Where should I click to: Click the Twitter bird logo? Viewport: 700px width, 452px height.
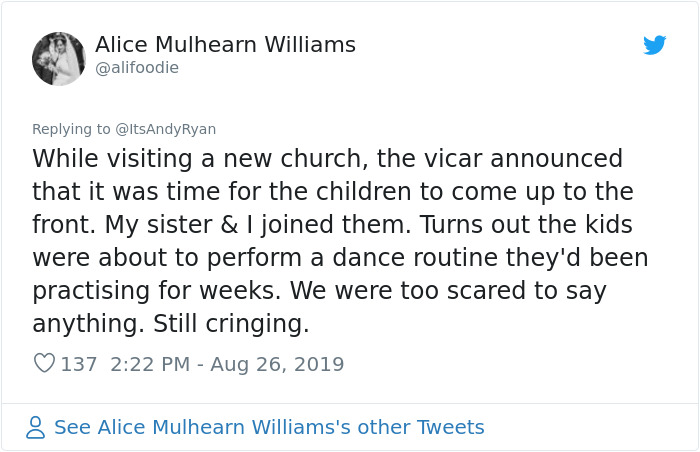(655, 45)
